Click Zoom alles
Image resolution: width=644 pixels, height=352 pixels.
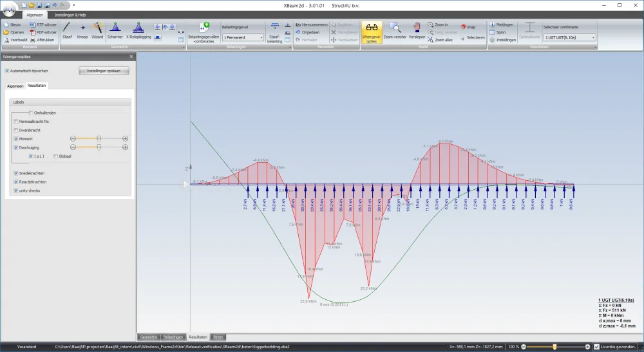439,40
